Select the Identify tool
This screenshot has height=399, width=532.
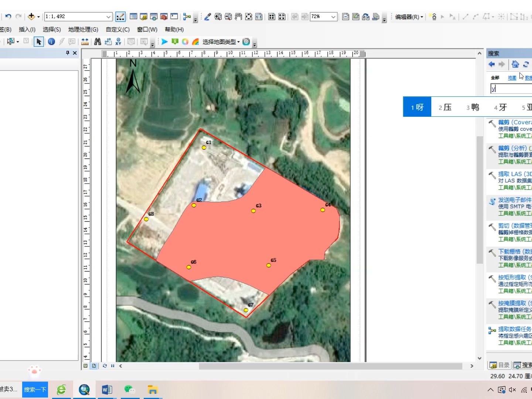pos(51,41)
